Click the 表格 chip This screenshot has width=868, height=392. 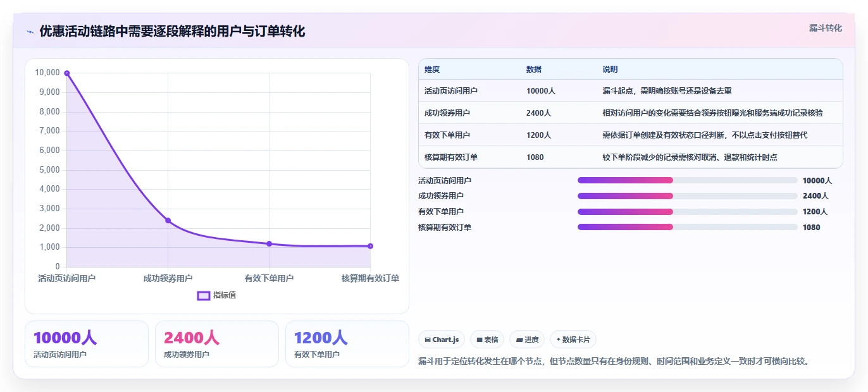[x=487, y=340]
